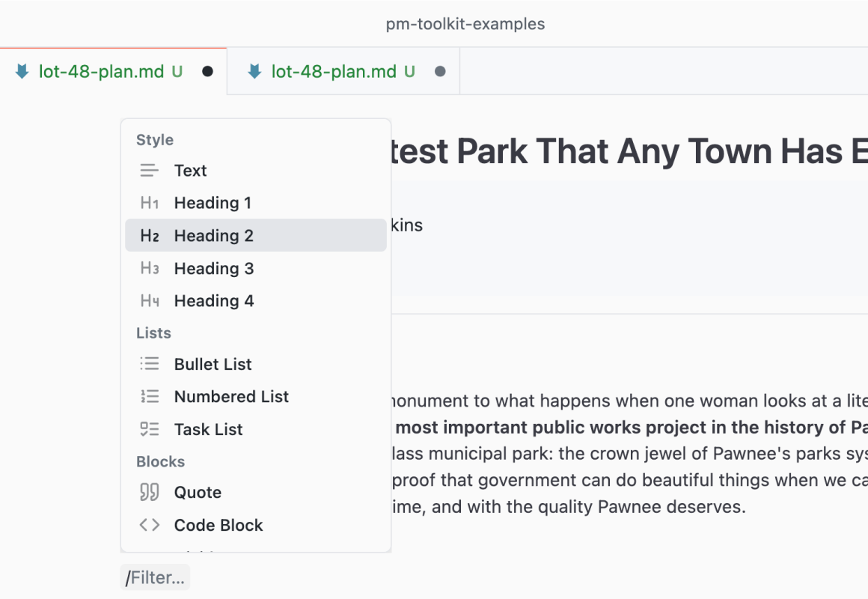The image size is (868, 599).
Task: Click unsaved dot on first lot-48-plan.md tab
Action: [x=208, y=72]
